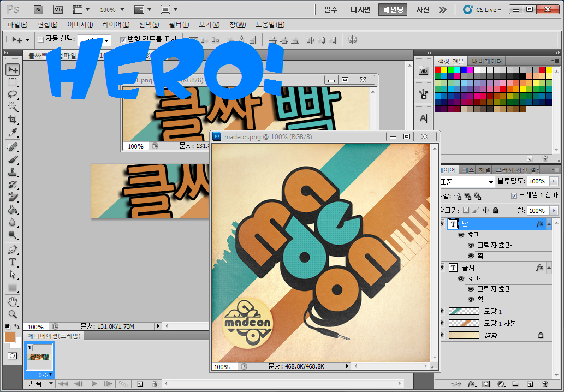Image resolution: width=564 pixels, height=392 pixels.
Task: Switch to the 디자인 workspace
Action: 360,10
